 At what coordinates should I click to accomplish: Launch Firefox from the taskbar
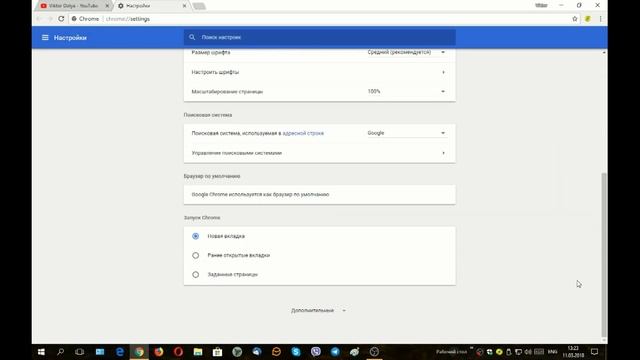pos(159,352)
